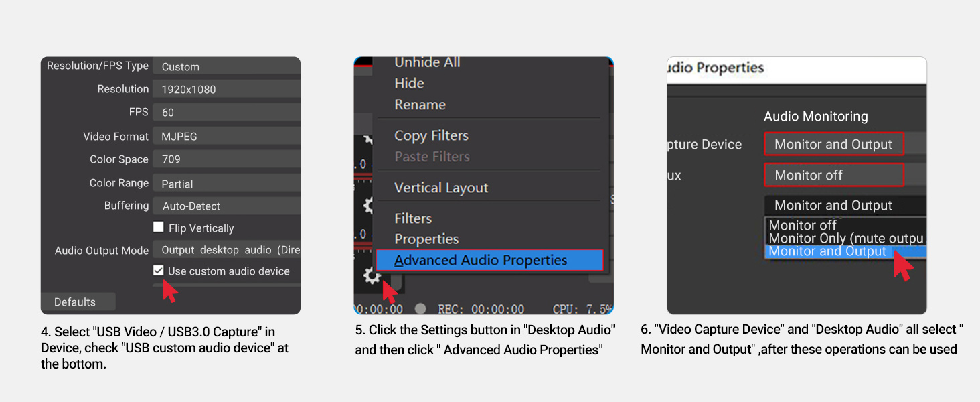Open the Monitor off dropdown for Aux
Screen dimensions: 980x402
(x=834, y=175)
